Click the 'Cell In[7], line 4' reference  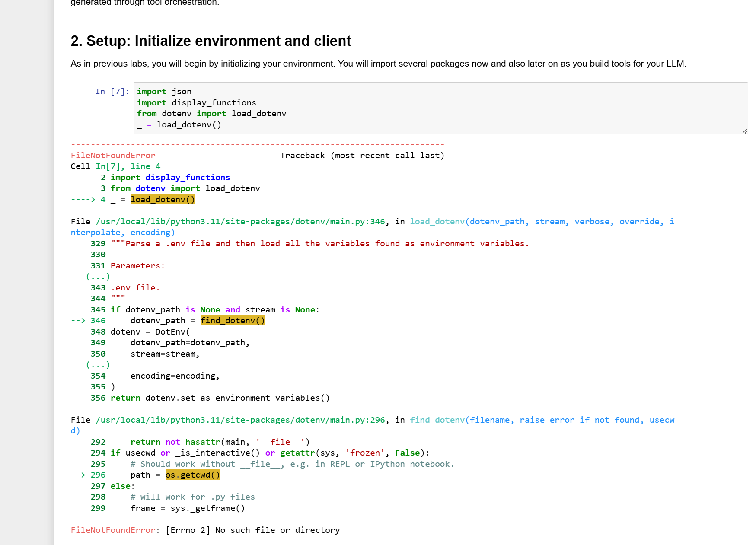click(x=115, y=166)
